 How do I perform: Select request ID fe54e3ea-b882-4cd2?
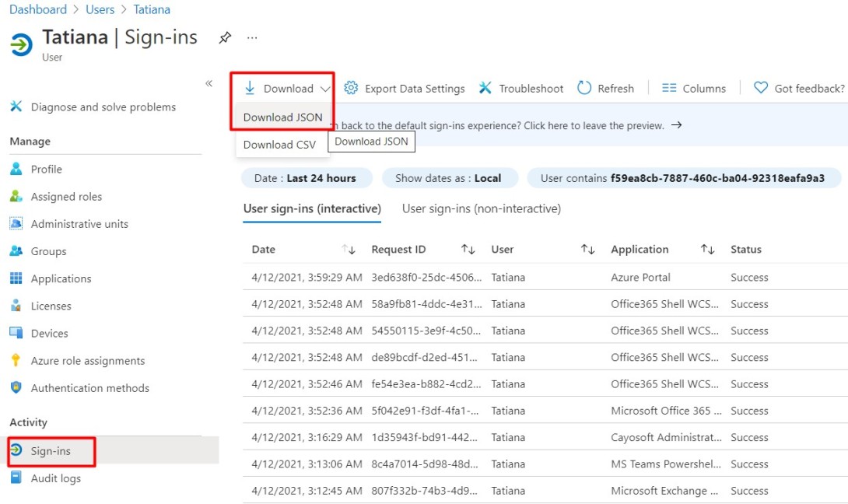tap(426, 384)
